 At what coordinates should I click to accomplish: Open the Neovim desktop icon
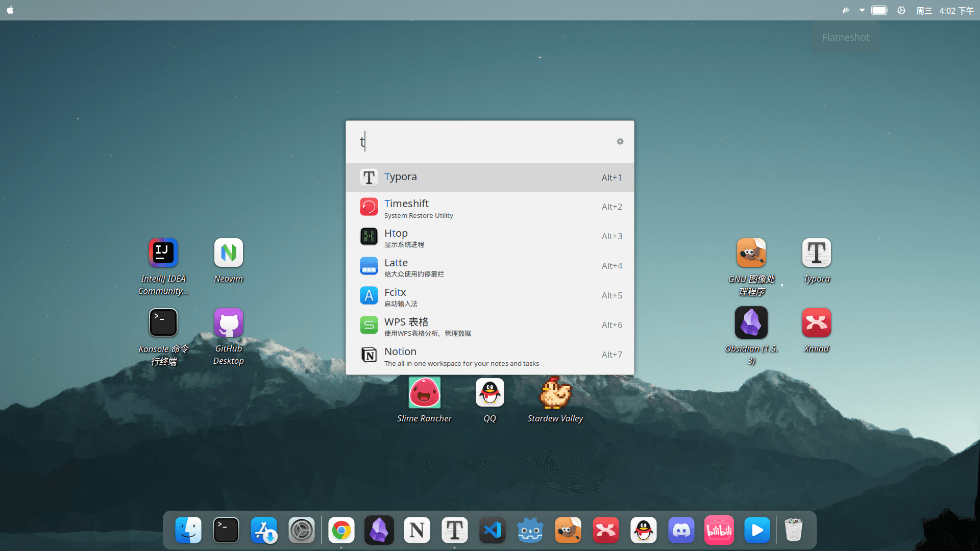[x=229, y=260]
